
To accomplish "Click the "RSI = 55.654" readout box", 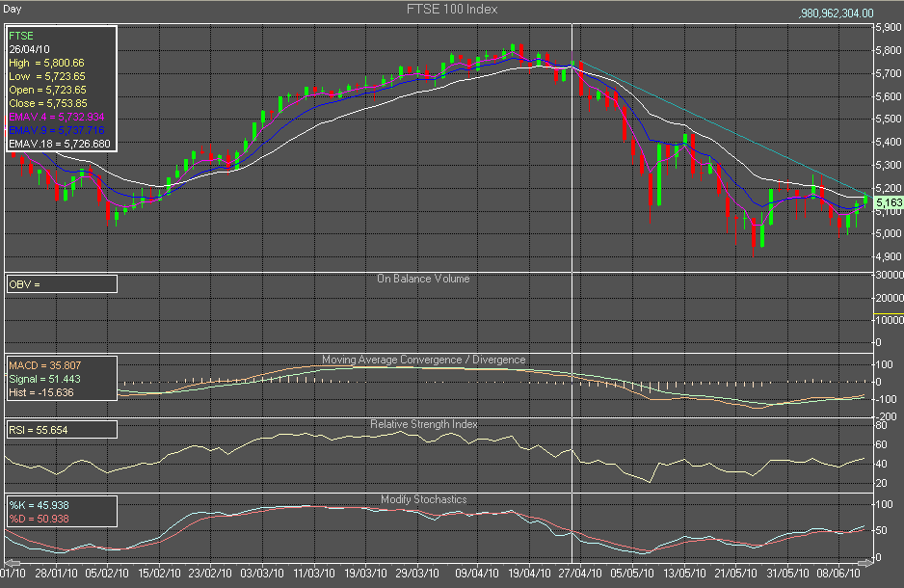I will point(62,430).
